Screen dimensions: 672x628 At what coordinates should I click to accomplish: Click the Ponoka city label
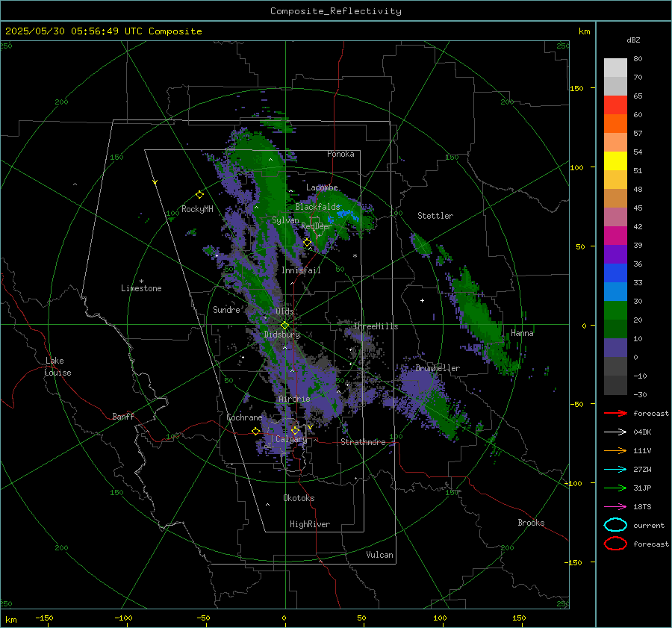[340, 154]
